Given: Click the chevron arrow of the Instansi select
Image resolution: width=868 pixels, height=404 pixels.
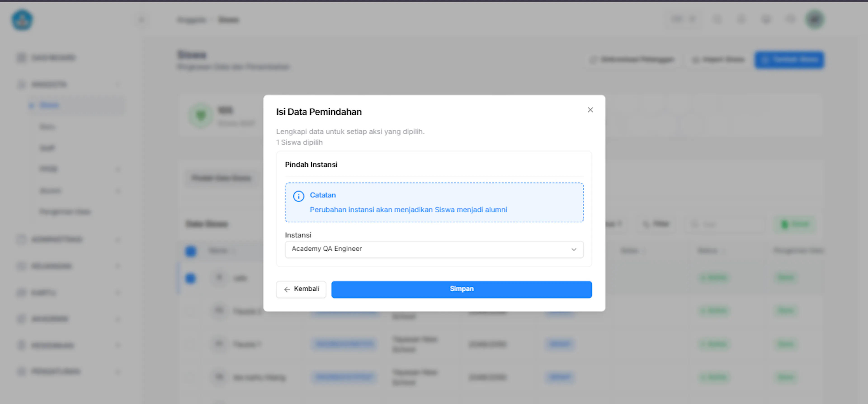Looking at the screenshot, I should (573, 250).
